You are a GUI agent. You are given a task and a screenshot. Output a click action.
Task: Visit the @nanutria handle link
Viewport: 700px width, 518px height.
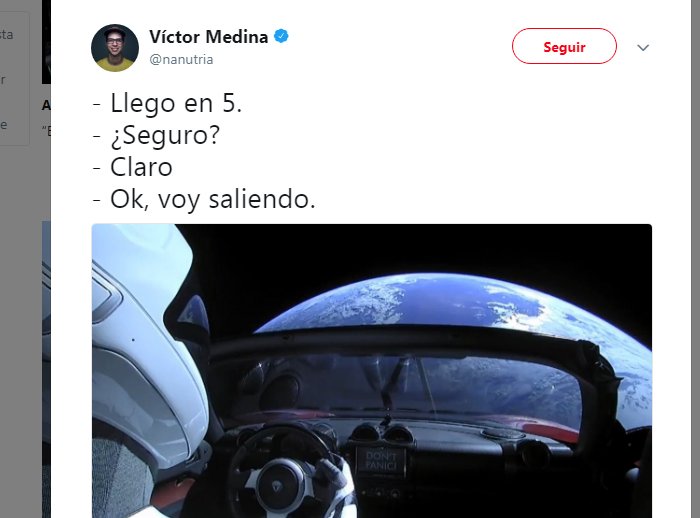(x=181, y=59)
